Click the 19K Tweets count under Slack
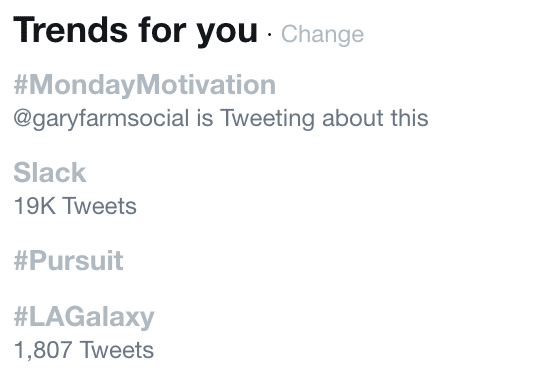The height and width of the screenshot is (376, 540). [75, 206]
